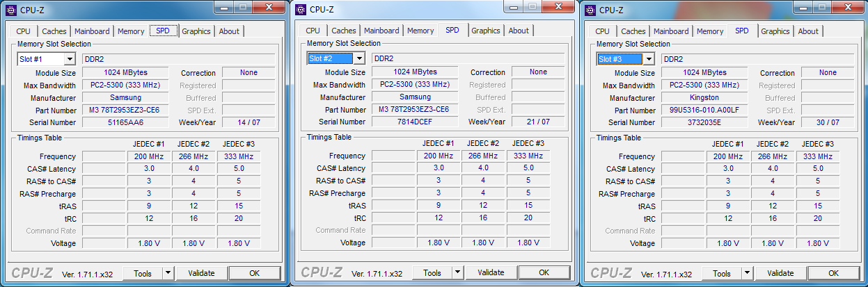Click Correction None field in Slot #3 window
Screen dimensions: 868x287
point(828,72)
